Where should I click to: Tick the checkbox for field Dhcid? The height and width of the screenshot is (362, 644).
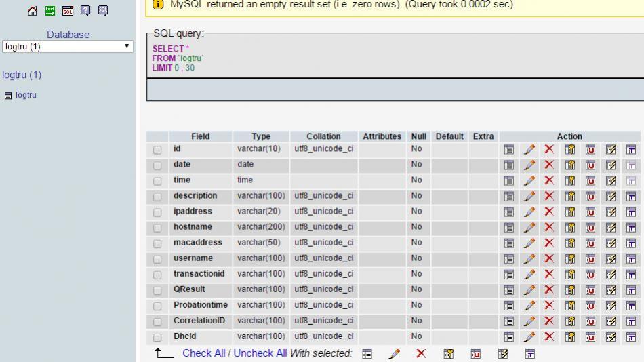coord(157,338)
